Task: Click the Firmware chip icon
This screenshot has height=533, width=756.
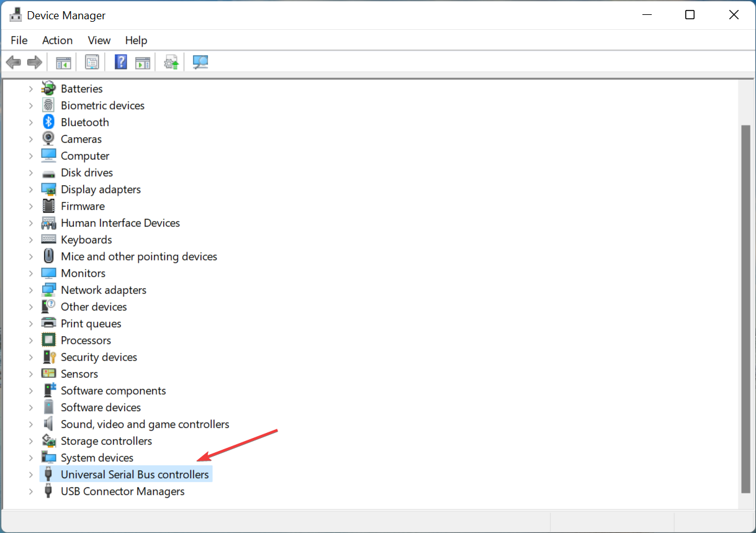Action: [x=48, y=206]
